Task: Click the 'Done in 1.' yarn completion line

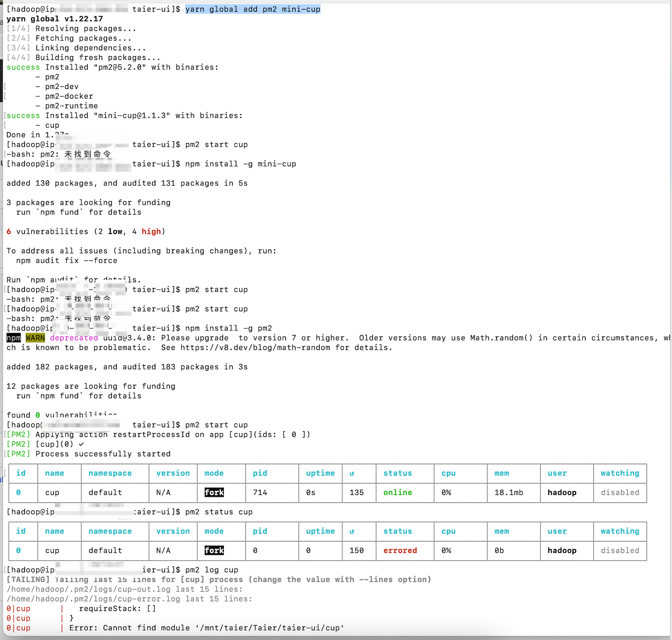Action: [x=37, y=135]
